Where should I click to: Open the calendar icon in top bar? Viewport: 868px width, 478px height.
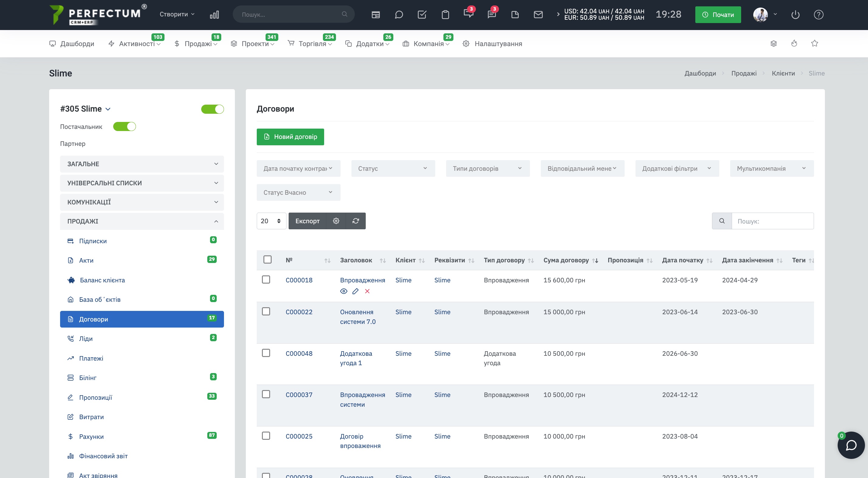click(376, 15)
